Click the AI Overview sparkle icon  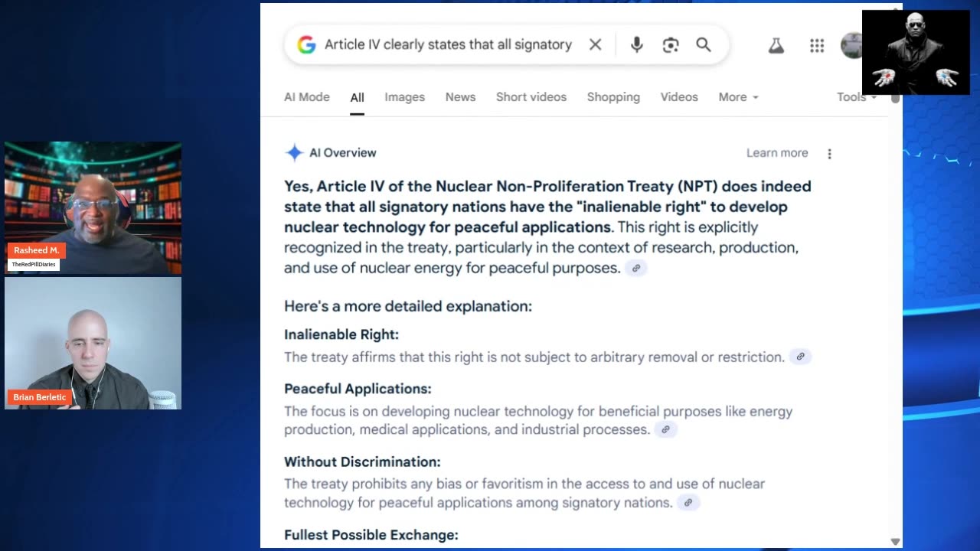pos(294,152)
